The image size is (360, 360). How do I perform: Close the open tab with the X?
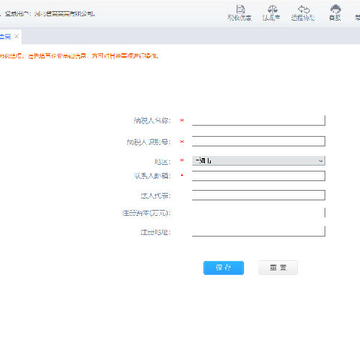[x=16, y=36]
